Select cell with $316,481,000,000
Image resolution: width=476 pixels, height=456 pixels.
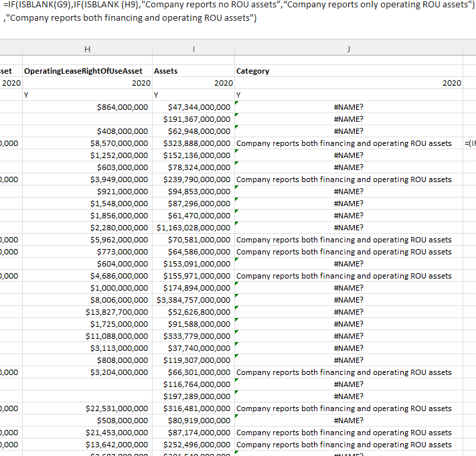coord(193,408)
